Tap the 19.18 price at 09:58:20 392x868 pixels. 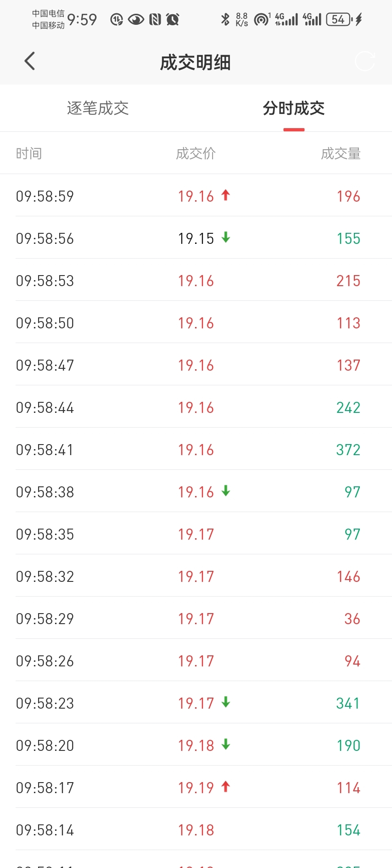196,745
